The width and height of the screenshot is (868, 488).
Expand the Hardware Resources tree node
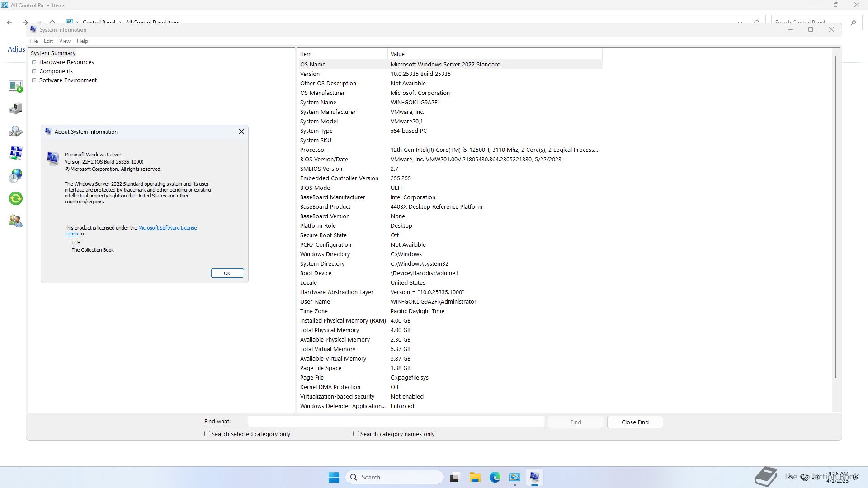coord(34,62)
